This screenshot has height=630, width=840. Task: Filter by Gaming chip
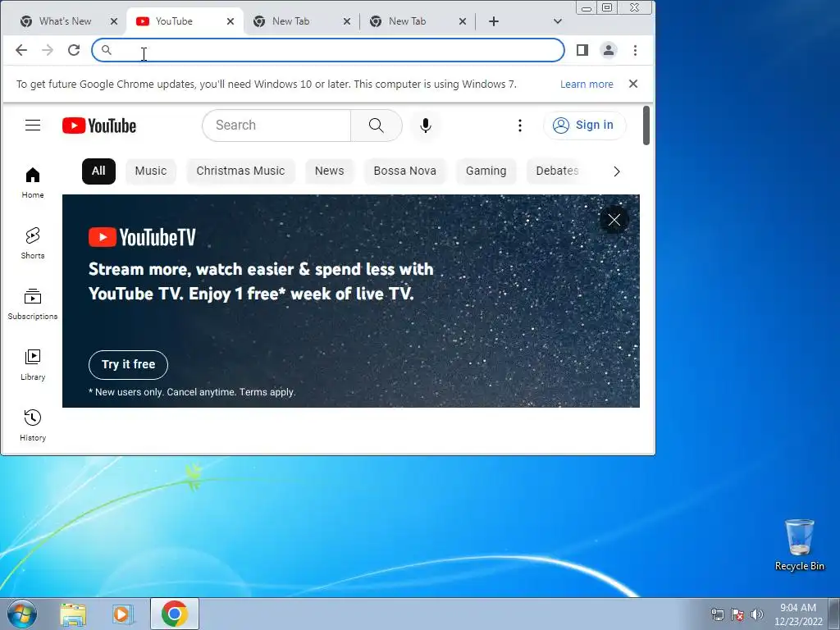click(486, 171)
